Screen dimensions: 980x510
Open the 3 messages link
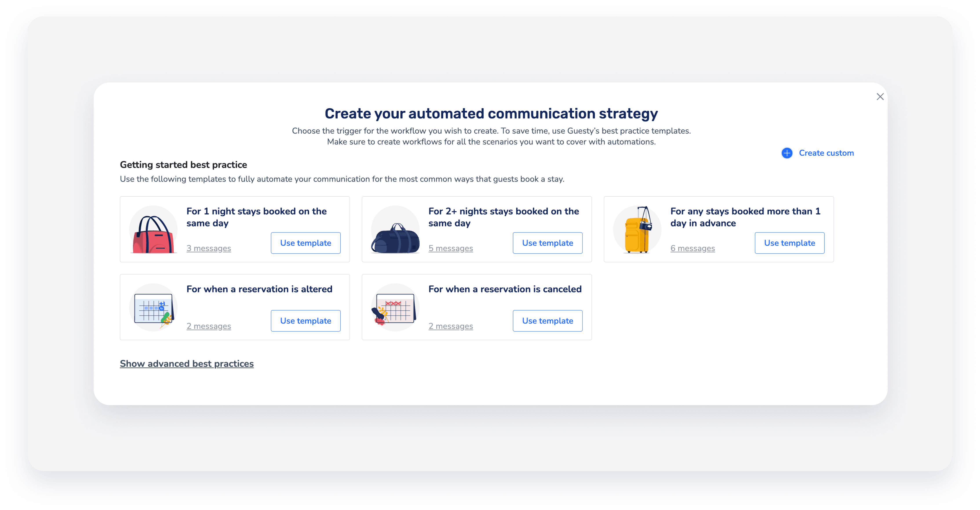coord(208,249)
